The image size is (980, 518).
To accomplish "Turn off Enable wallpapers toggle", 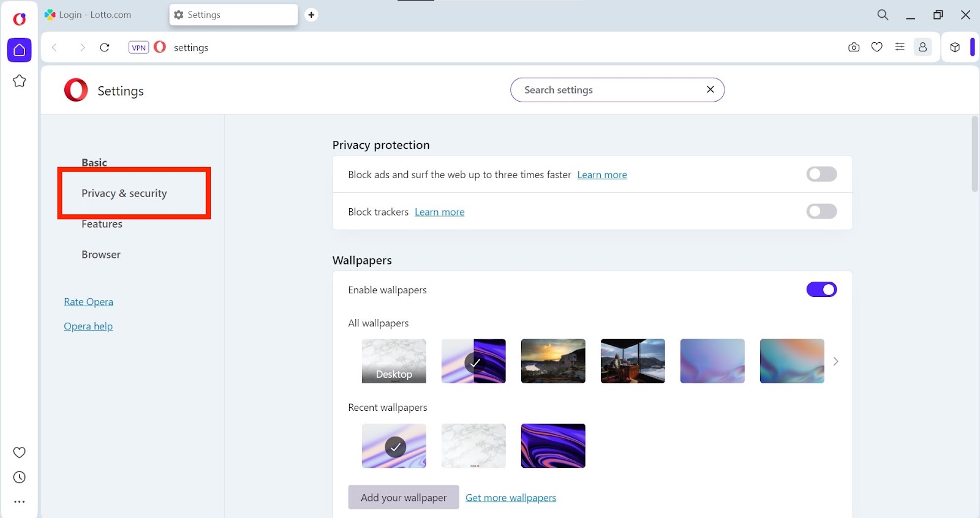I will (x=821, y=290).
